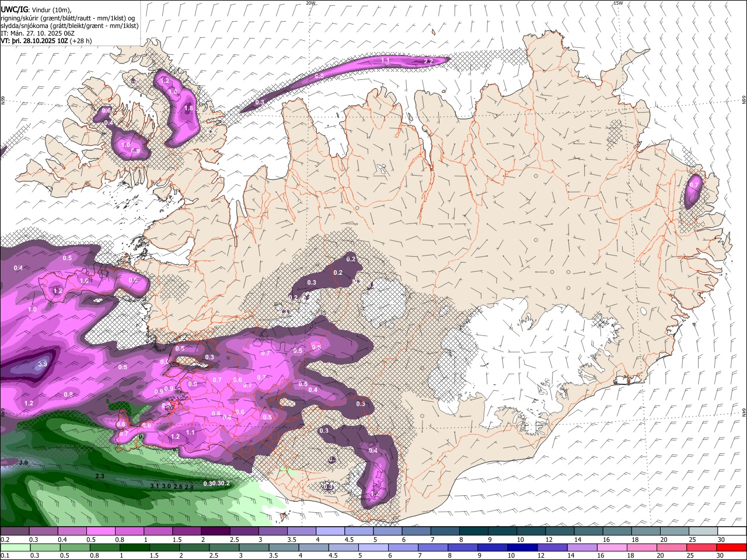Click violet 14 swatch in rain scale
This screenshot has width=747, height=560.
[x=582, y=547]
